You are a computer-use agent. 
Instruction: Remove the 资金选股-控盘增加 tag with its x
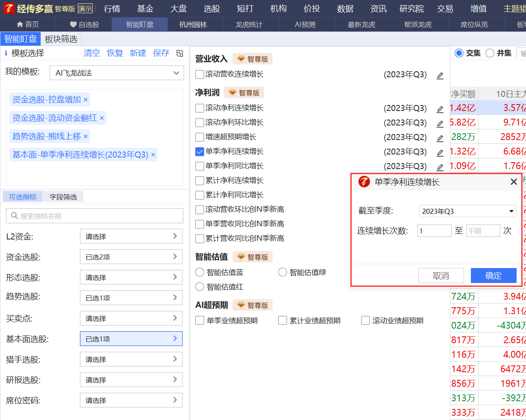85,100
